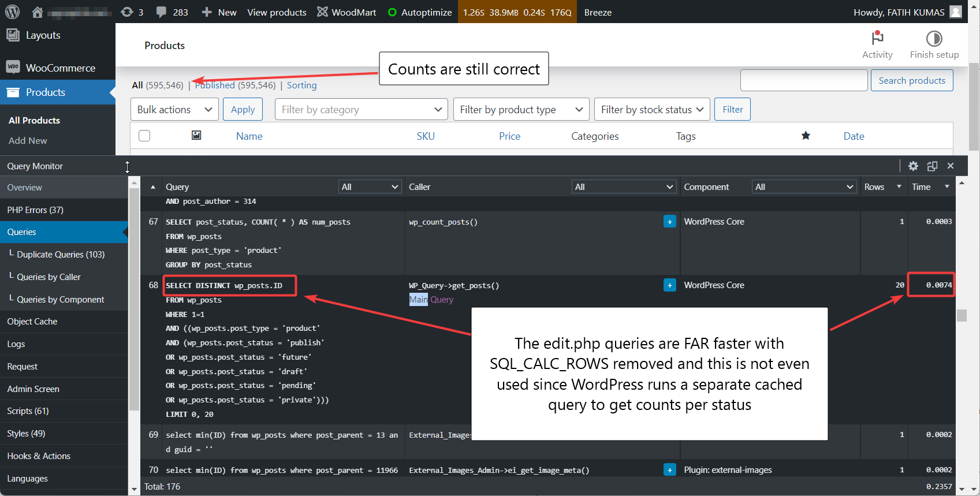Viewport: 980px width, 496px height.
Task: Open the Component filter dropdown
Action: pyautogui.click(x=804, y=187)
